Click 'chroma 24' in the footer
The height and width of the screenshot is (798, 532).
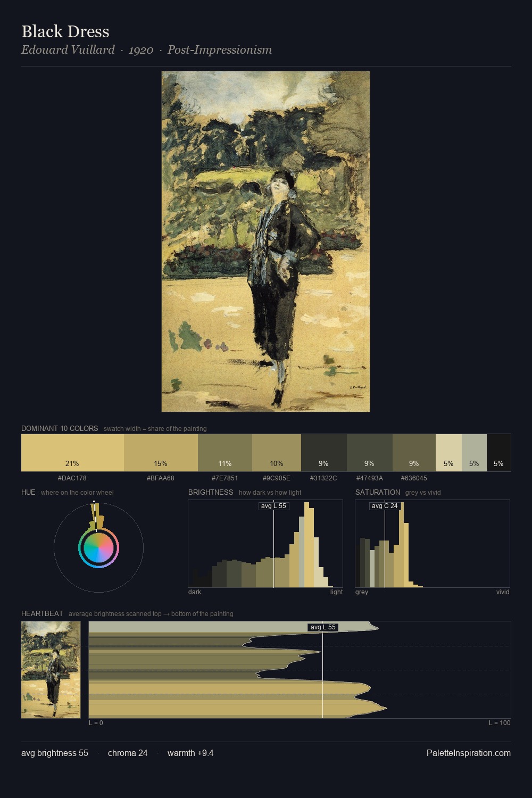(x=128, y=753)
